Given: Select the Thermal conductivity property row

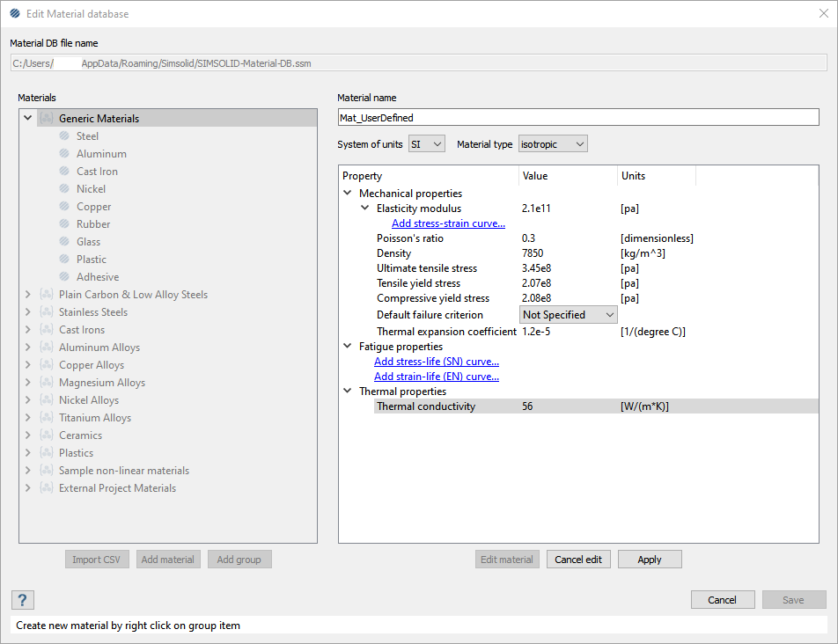Looking at the screenshot, I should point(426,406).
